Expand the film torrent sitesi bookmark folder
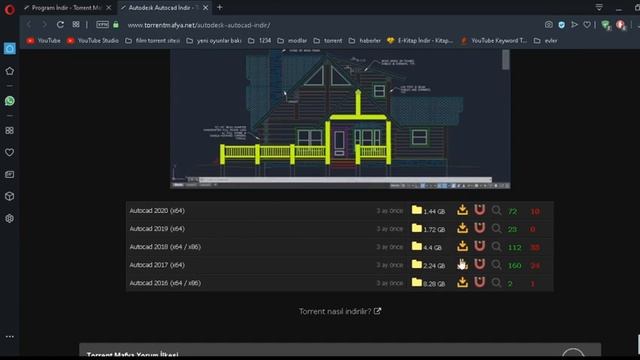Viewport: 640px width, 360px height. 152,41
